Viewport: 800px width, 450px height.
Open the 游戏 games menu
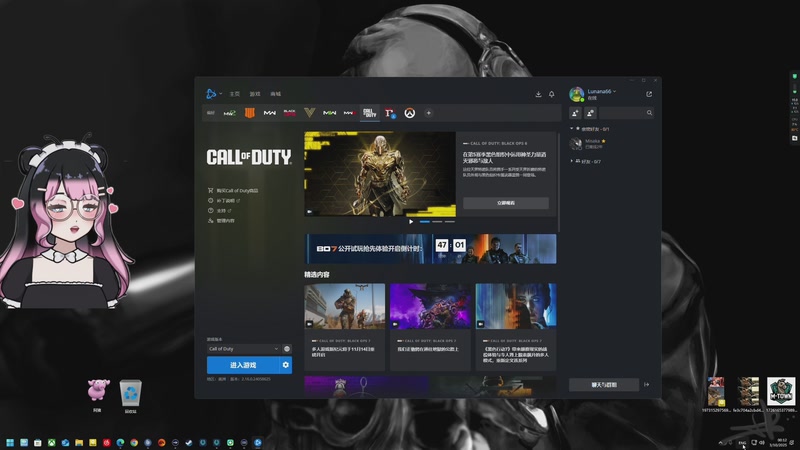(255, 94)
